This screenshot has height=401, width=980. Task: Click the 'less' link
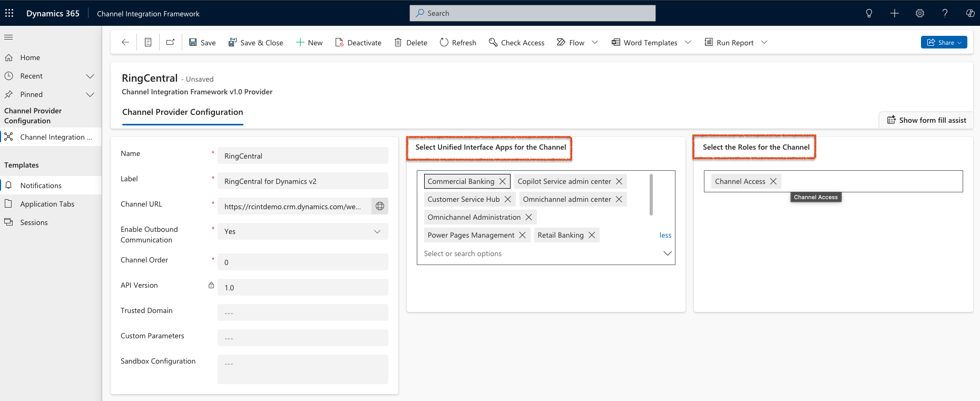pos(665,235)
